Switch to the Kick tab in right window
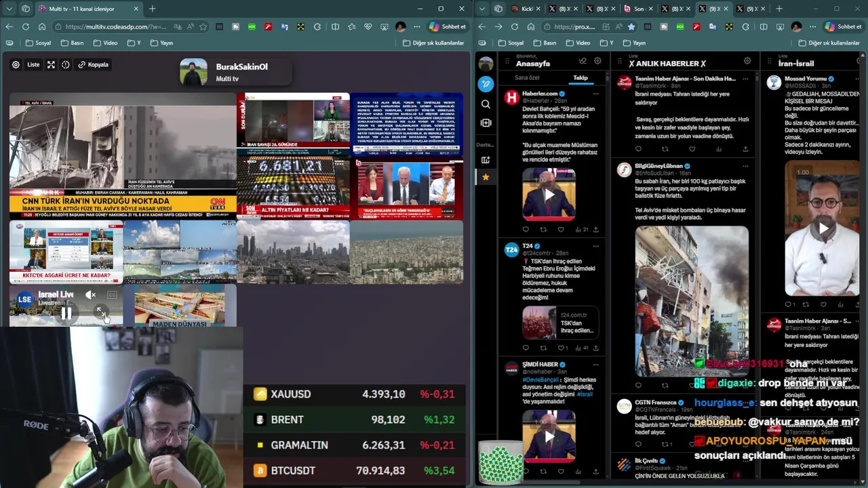The width and height of the screenshot is (868, 488). pos(526,9)
